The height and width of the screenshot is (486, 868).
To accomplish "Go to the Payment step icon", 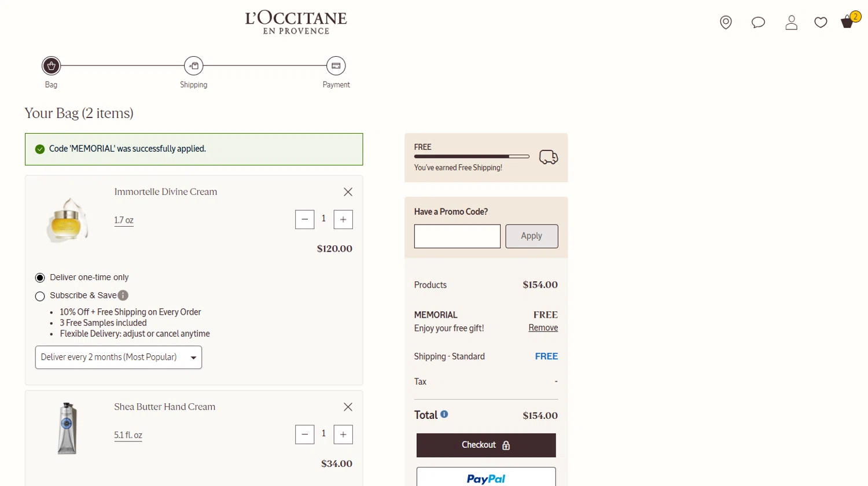I will click(336, 66).
